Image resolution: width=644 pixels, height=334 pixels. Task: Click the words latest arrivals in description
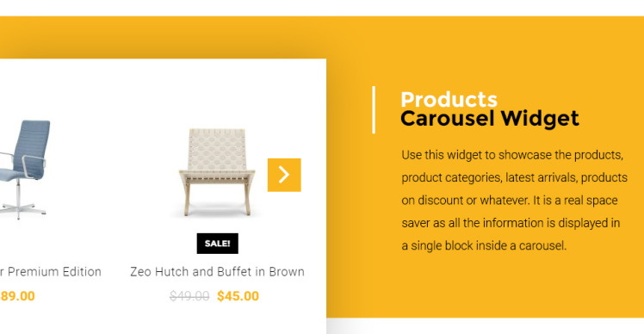pos(542,177)
